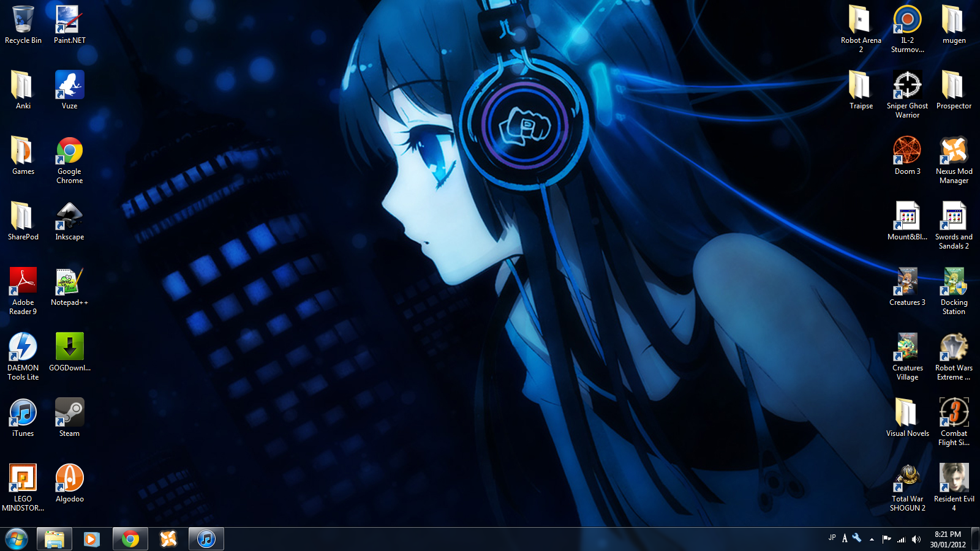This screenshot has width=980, height=551.
Task: Click the Algodoo icon
Action: 69,483
